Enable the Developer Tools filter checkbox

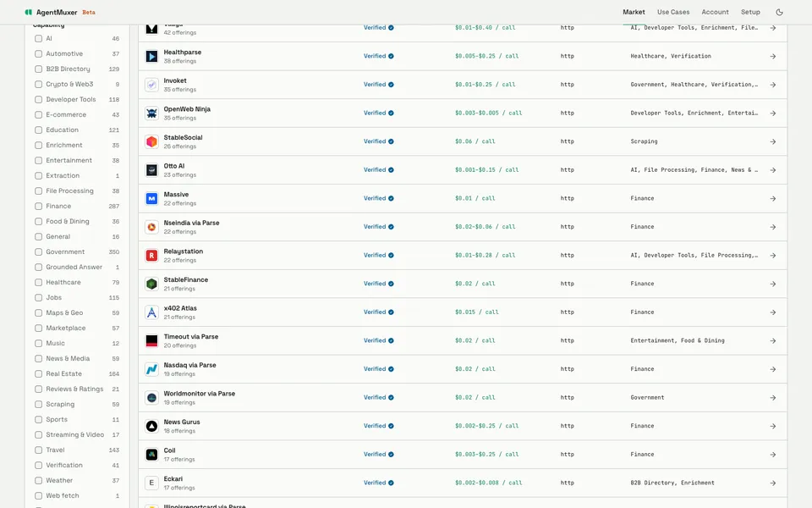[x=38, y=100]
